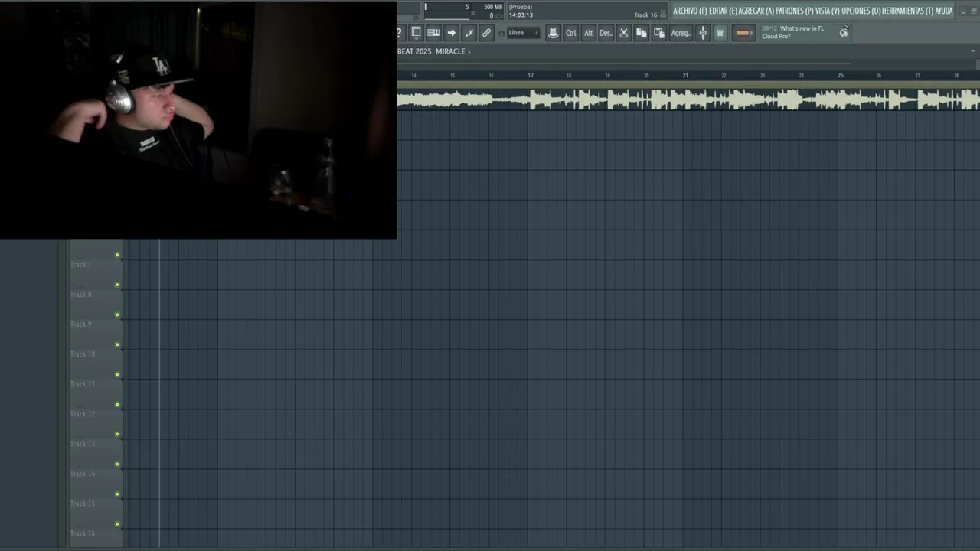This screenshot has width=980, height=551.
Task: Click the copy pages icon
Action: [x=641, y=32]
